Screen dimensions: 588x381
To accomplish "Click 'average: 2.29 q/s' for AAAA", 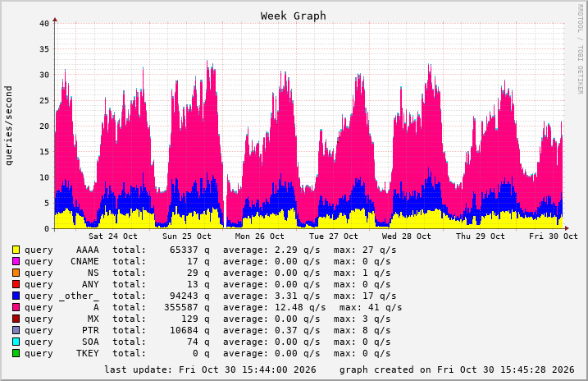I will (x=271, y=250).
